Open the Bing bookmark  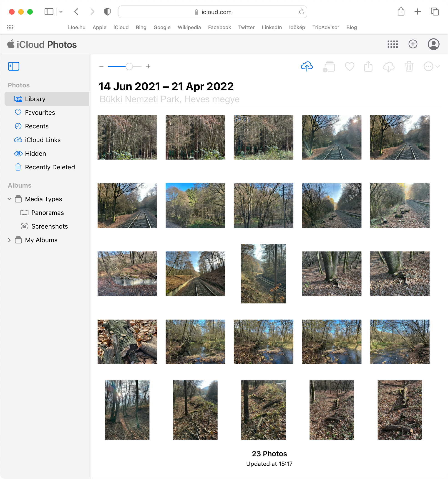click(141, 28)
